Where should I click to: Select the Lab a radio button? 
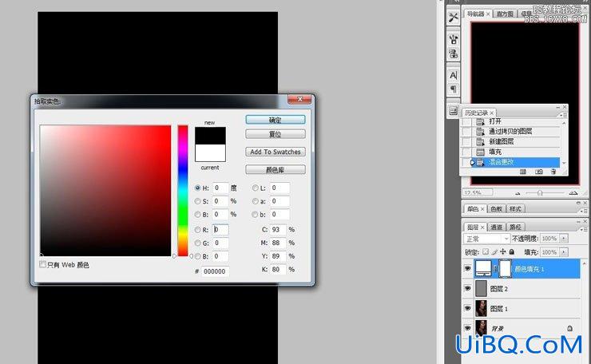click(256, 201)
